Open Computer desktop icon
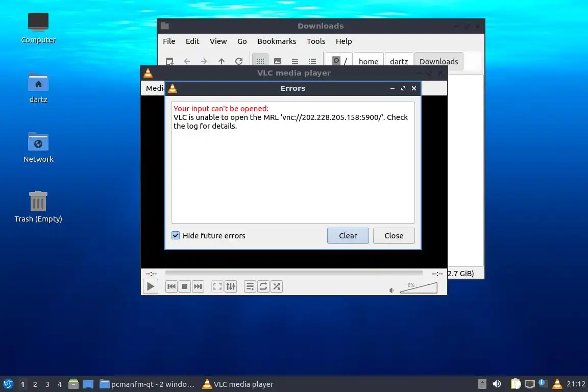 pos(38,28)
